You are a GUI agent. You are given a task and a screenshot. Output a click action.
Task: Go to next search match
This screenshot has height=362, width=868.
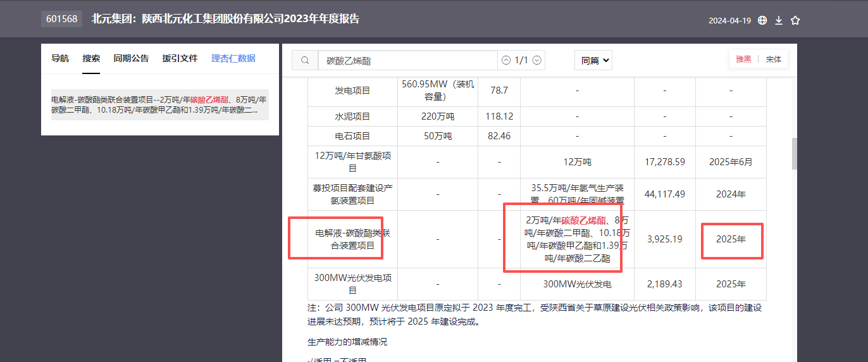click(x=537, y=60)
